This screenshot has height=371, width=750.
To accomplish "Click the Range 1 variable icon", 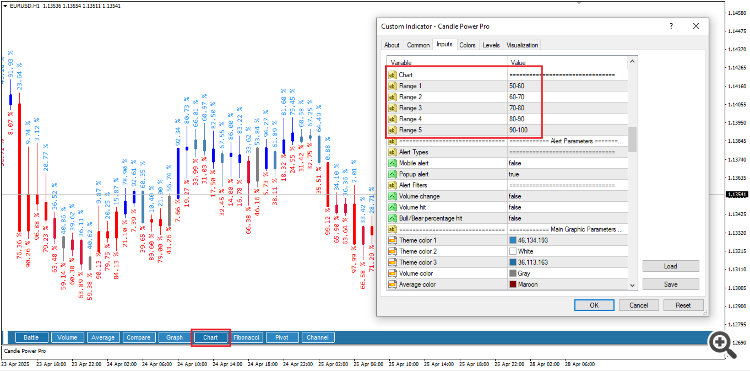I will (x=392, y=86).
